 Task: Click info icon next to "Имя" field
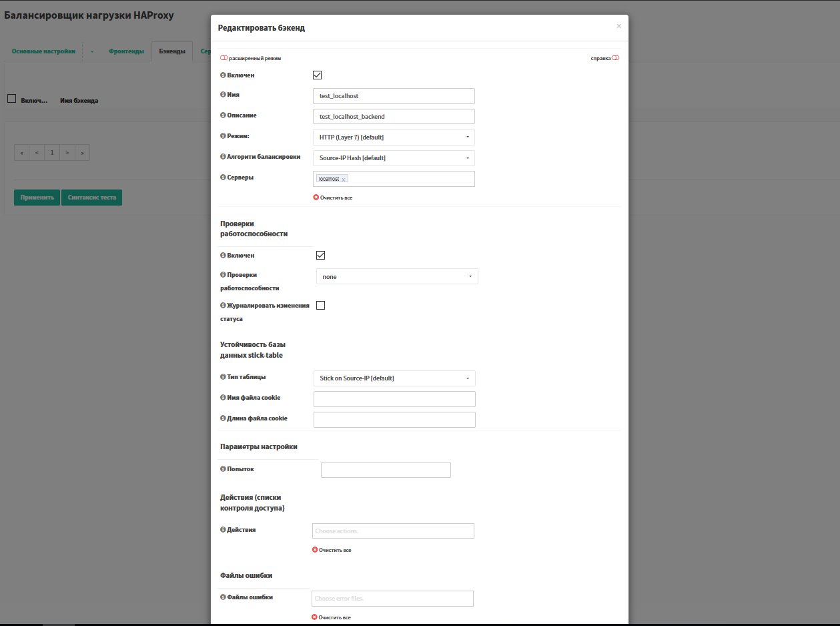223,94
